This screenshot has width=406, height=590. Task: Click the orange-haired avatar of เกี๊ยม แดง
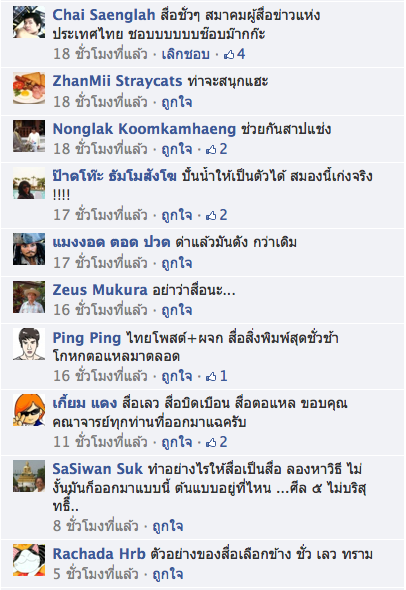pyautogui.click(x=29, y=410)
